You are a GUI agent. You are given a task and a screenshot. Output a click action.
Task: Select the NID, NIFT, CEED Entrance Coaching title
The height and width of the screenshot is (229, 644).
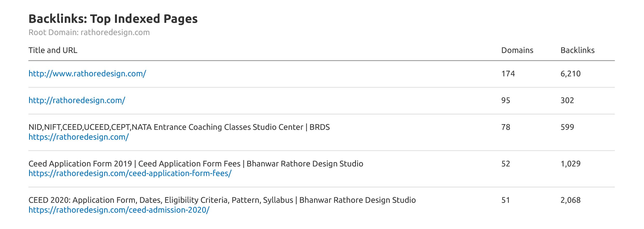(x=179, y=127)
